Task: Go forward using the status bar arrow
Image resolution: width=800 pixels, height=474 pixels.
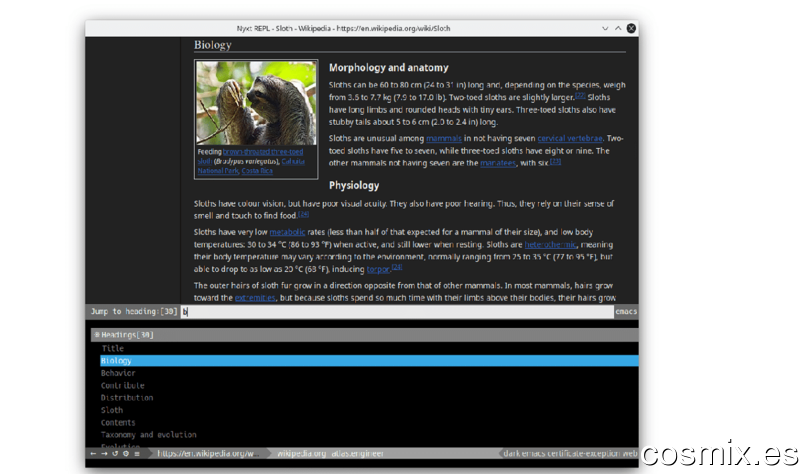Action: 104,453
